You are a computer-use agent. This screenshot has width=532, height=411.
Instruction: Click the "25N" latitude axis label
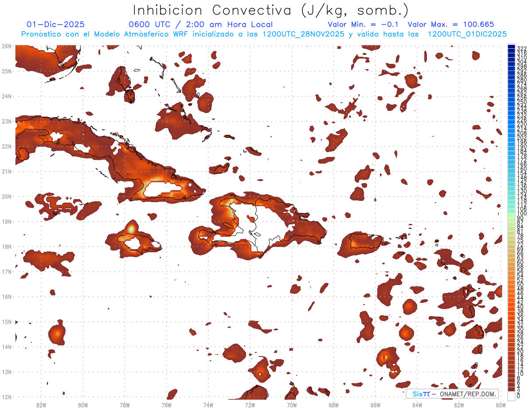pyautogui.click(x=6, y=71)
